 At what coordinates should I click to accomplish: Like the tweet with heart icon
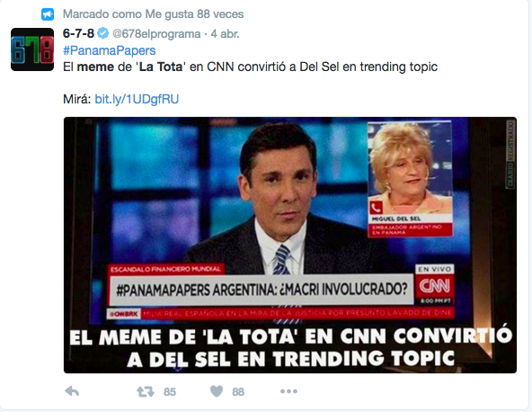[217, 391]
